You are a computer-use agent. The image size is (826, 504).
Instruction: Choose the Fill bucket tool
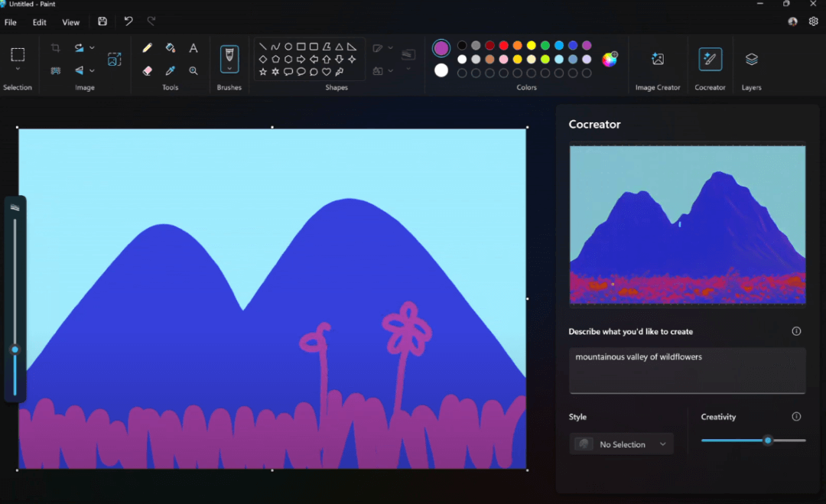(x=171, y=48)
